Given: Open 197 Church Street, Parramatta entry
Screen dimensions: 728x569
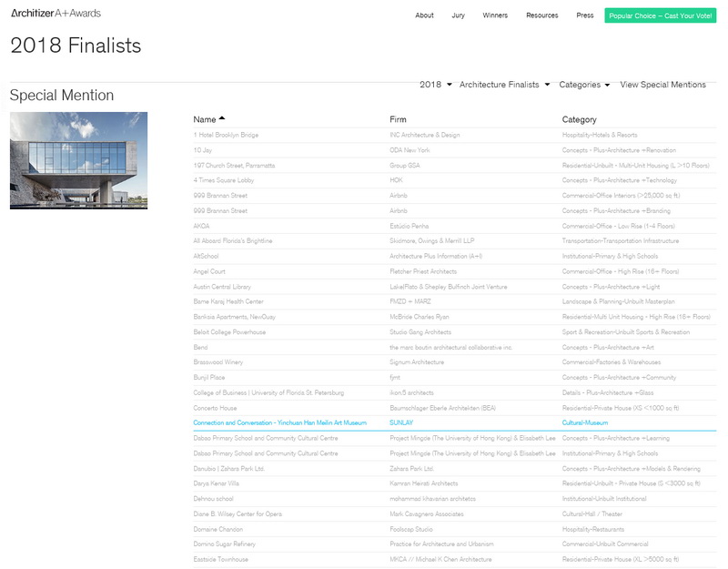Looking at the screenshot, I should point(234,166).
